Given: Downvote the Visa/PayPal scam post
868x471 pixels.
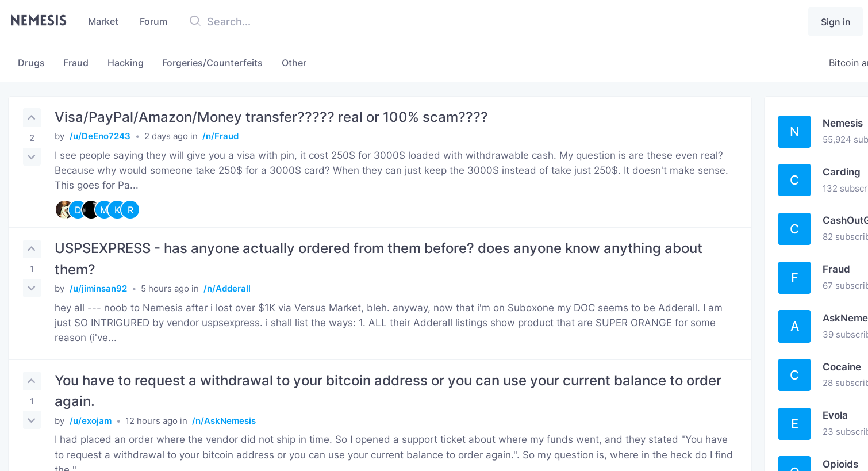Looking at the screenshot, I should point(32,156).
